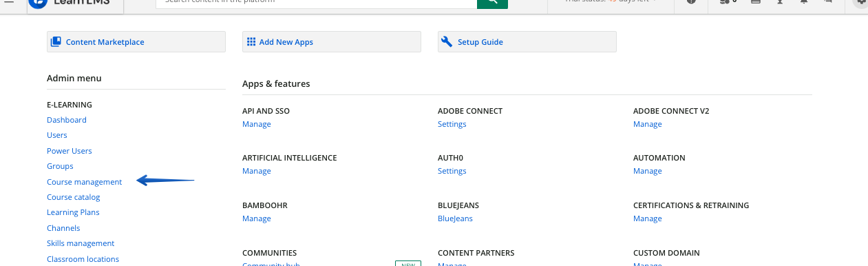The image size is (868, 266).
Task: Click the BLUEJEANS title
Action: pos(458,205)
